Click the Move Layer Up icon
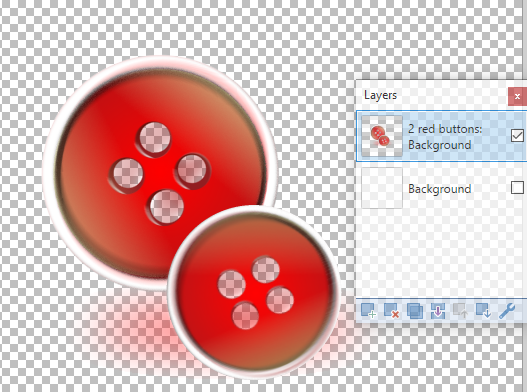527x392 pixels. [461, 310]
